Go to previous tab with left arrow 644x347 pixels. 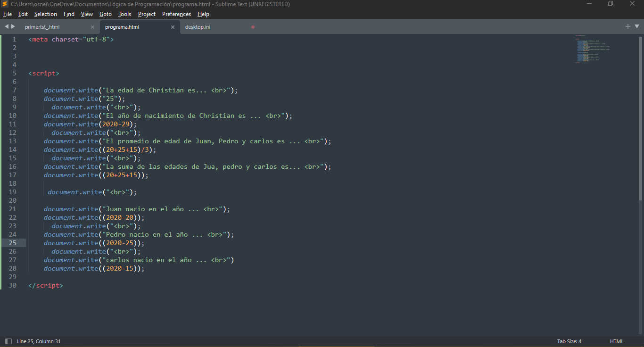(7, 26)
